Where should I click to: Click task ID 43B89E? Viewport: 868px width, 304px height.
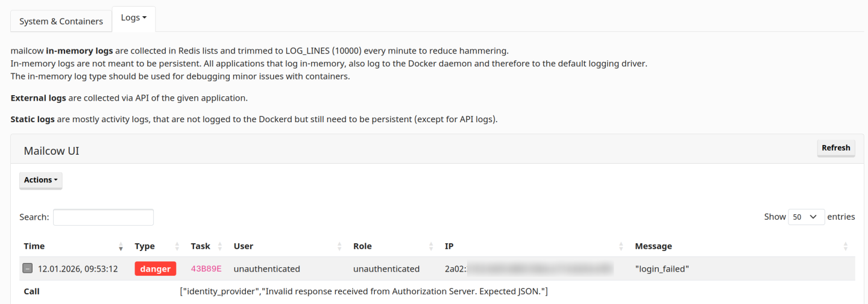point(206,269)
